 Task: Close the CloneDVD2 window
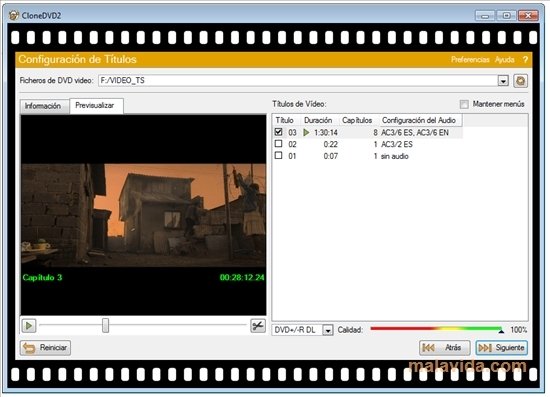528,15
